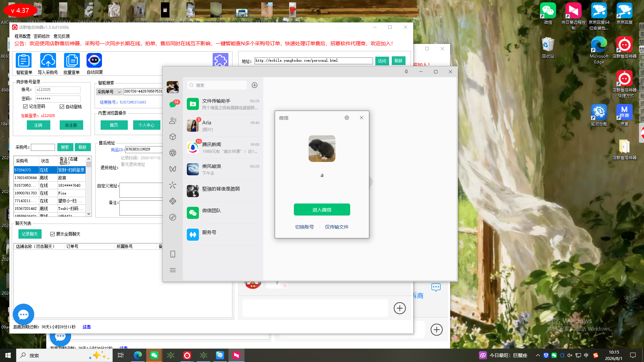The height and width of the screenshot is (362, 644).
Task: Click the 切换账号 link
Action: tap(305, 227)
